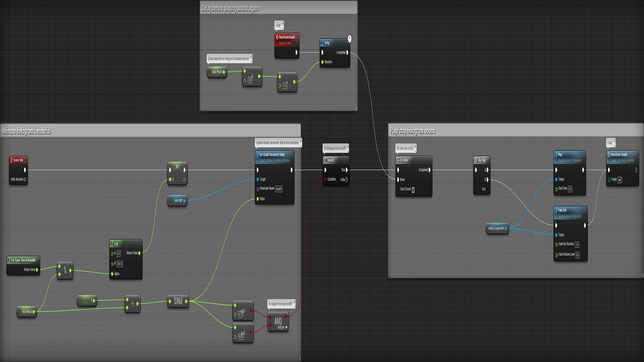Select the Audio Component variable node
This screenshot has width=644, height=362.
pyautogui.click(x=497, y=229)
